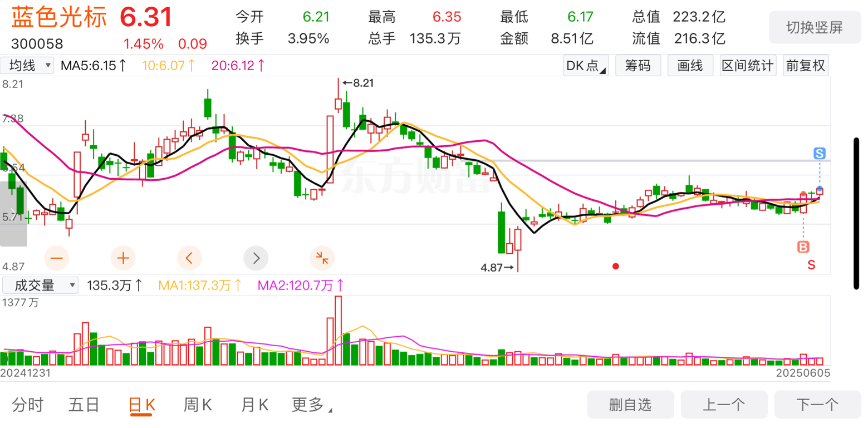Move chart left with left arrow
Viewport: 868px width, 428px height.
point(189,258)
